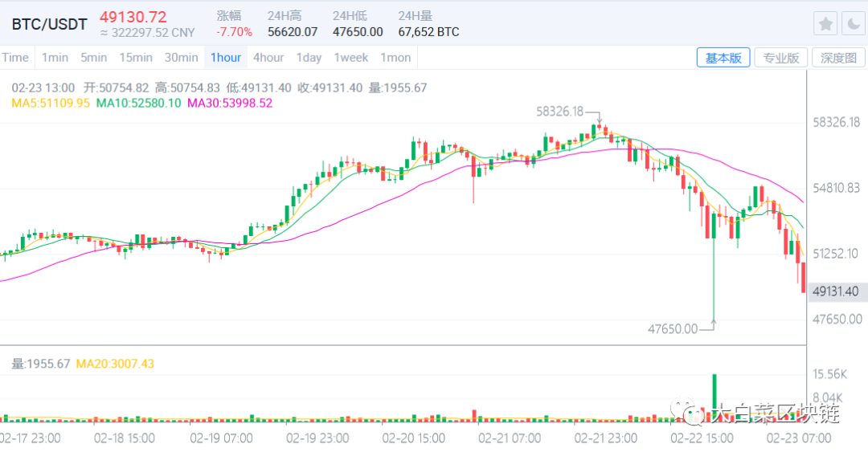Select the Time interval tab
The width and height of the screenshot is (868, 452).
(x=15, y=57)
